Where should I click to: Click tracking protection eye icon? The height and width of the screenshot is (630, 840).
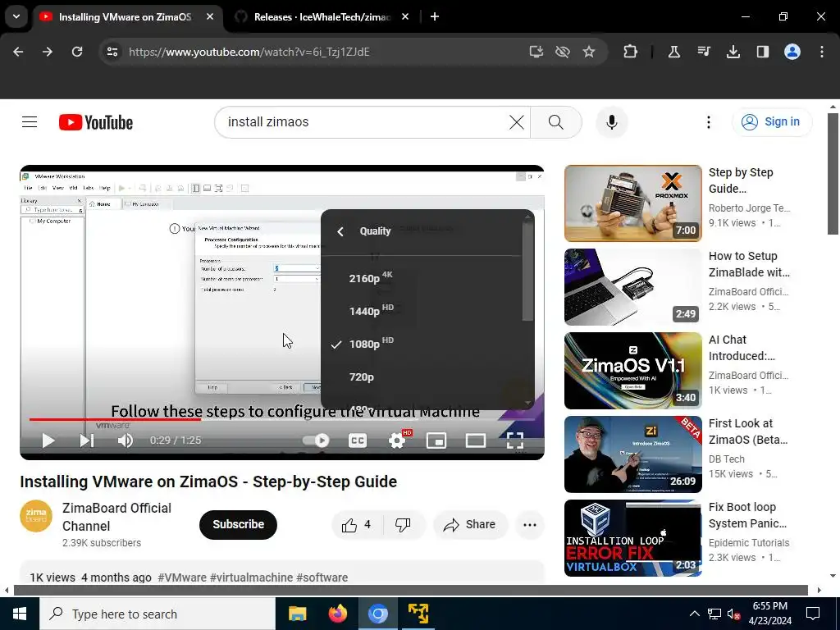coord(563,52)
